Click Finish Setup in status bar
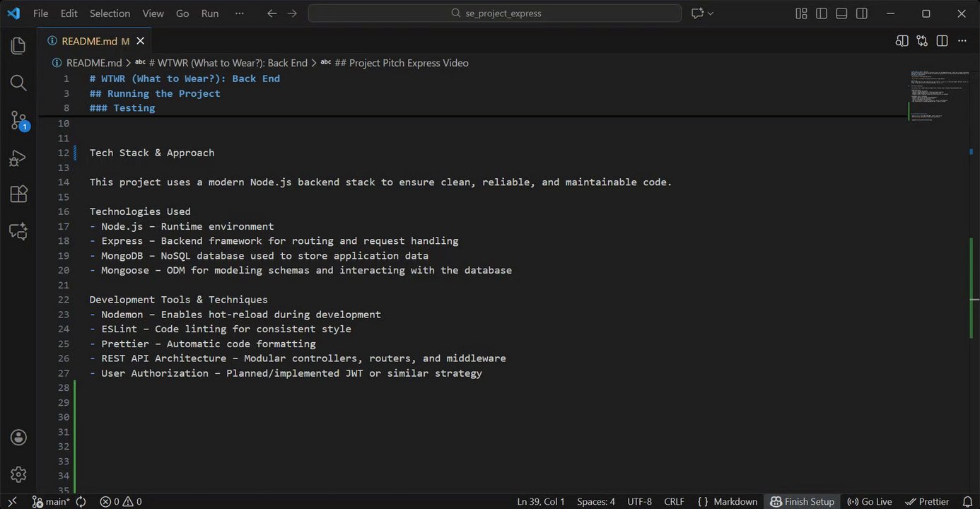The image size is (980, 509). 803,501
